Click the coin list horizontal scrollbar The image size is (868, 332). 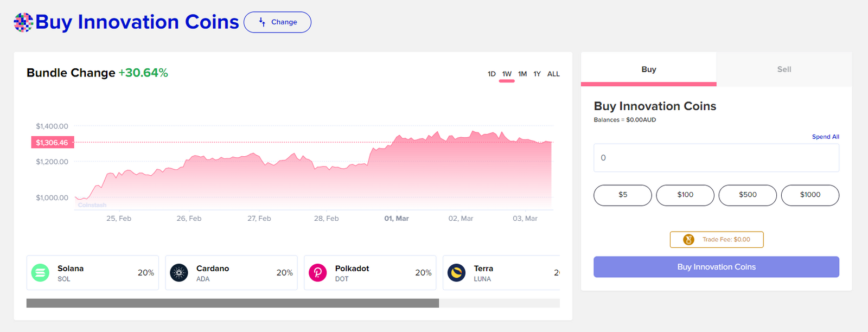[x=233, y=303]
